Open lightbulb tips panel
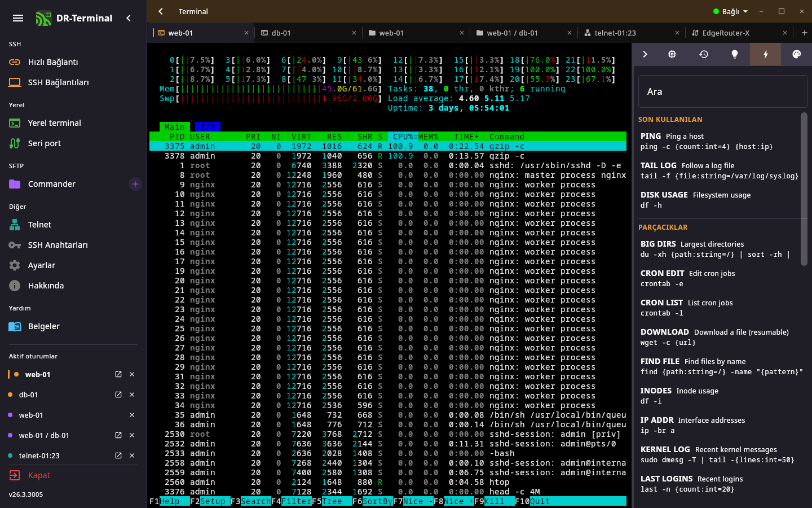Screen dimensions: 812x508 click(x=734, y=54)
